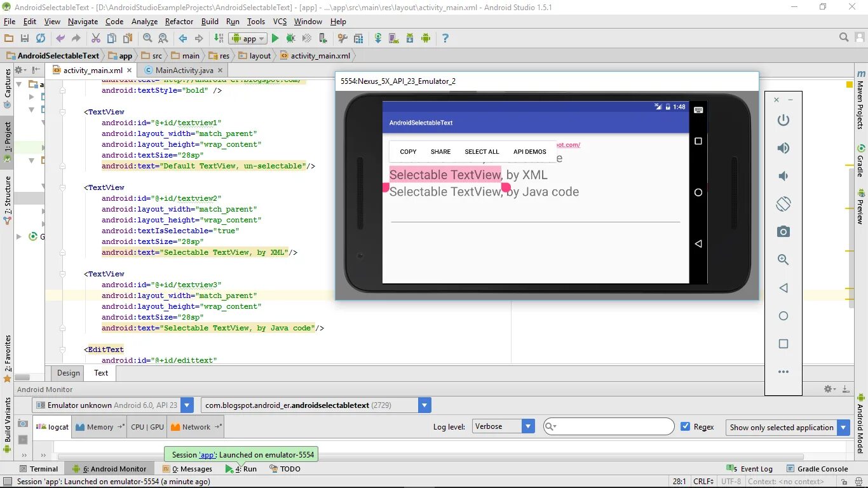The image size is (868, 488).
Task: Click emulator panel back triangle icon
Action: [783, 288]
